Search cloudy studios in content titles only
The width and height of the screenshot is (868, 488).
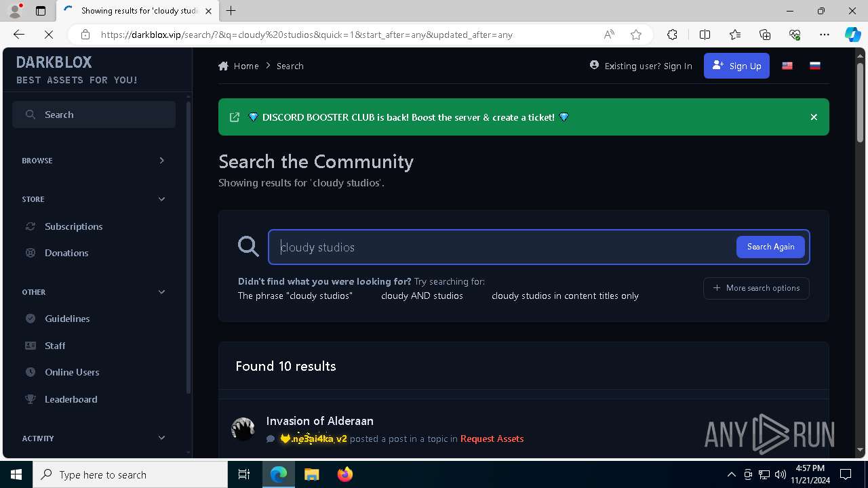[565, 296]
